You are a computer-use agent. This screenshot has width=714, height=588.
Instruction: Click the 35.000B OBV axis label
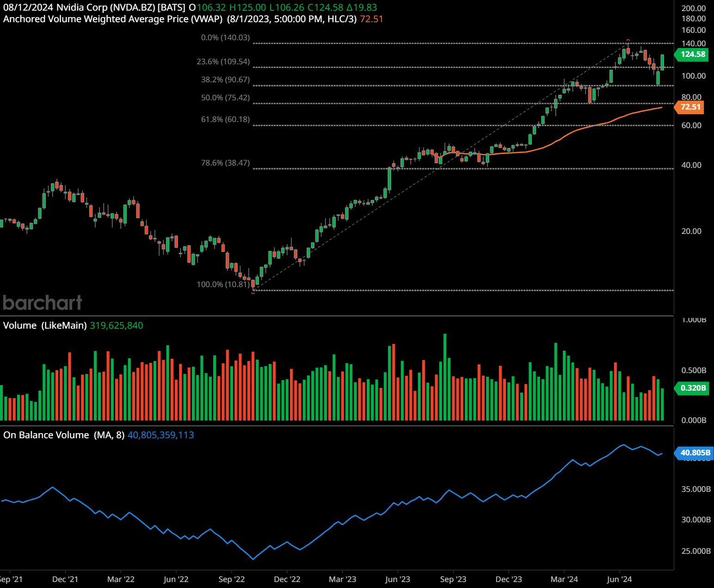tap(696, 489)
